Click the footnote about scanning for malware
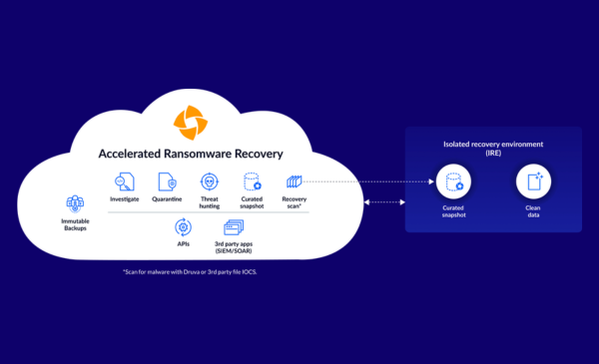599x364 pixels. [190, 272]
